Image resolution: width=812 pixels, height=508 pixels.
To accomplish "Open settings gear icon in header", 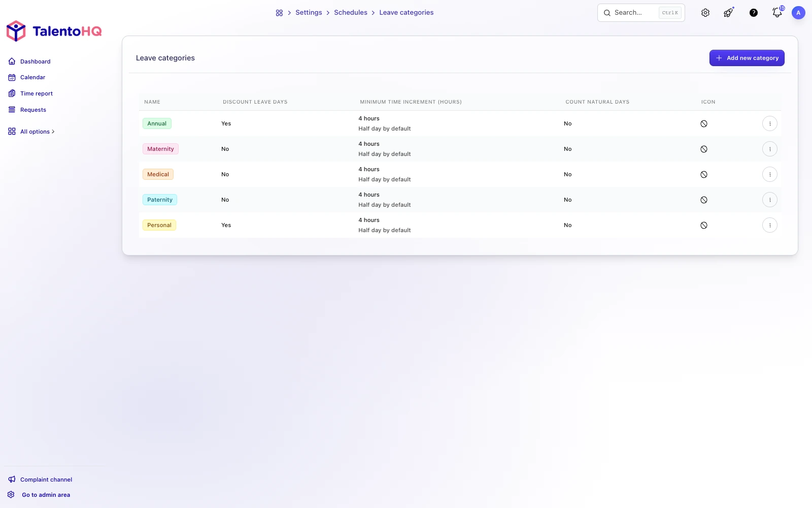I will point(705,13).
